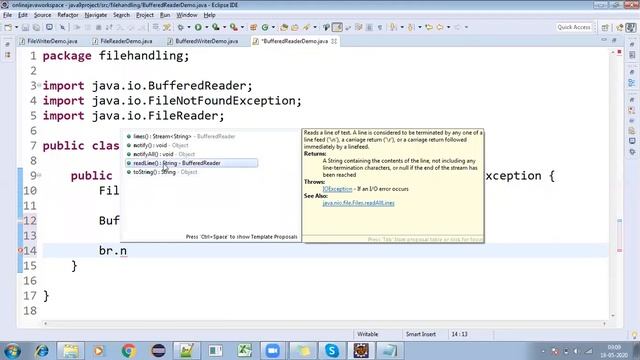Click the Debug bug icon
This screenshot has height=360, width=640.
pos(180,27)
